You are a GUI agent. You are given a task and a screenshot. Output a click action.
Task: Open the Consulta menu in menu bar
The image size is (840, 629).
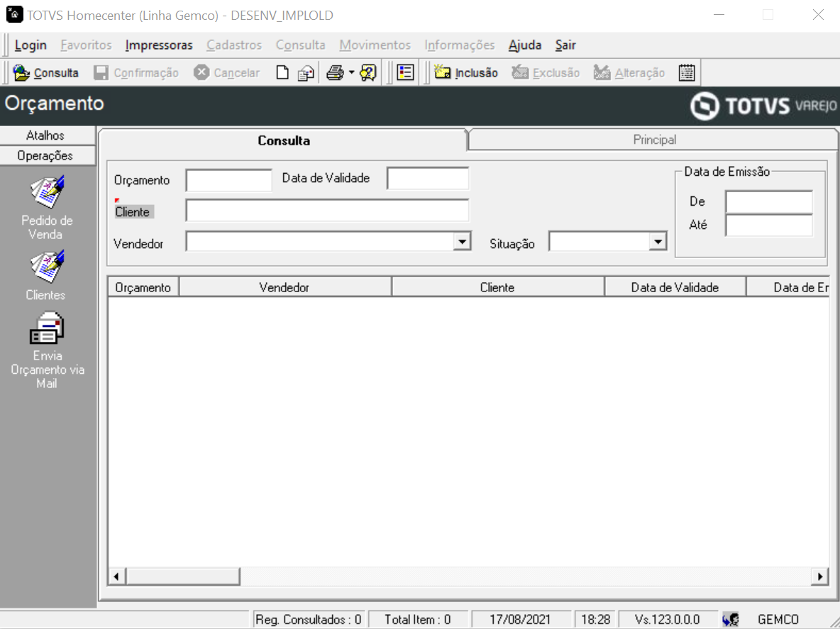coord(301,45)
